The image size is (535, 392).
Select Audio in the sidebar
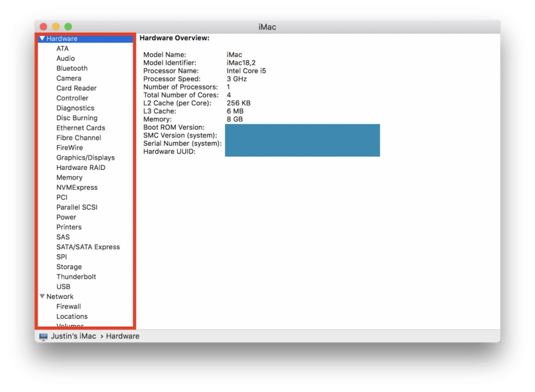[x=65, y=59]
